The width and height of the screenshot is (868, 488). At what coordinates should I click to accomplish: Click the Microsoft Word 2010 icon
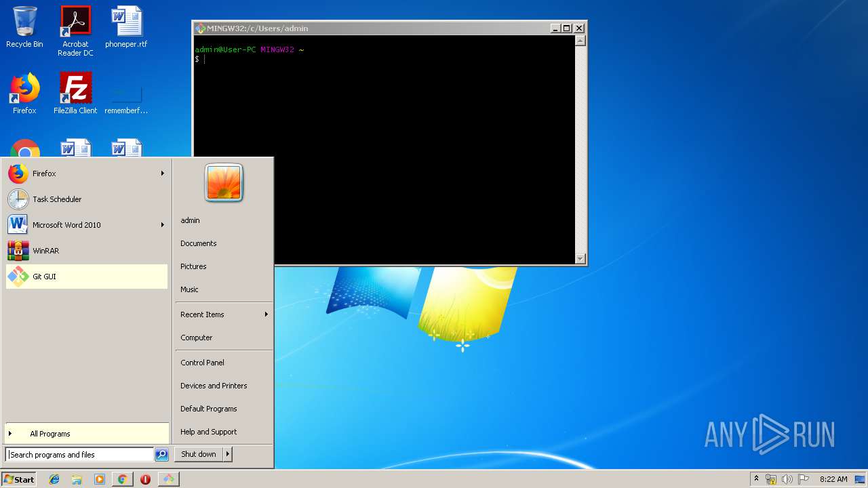click(x=18, y=225)
